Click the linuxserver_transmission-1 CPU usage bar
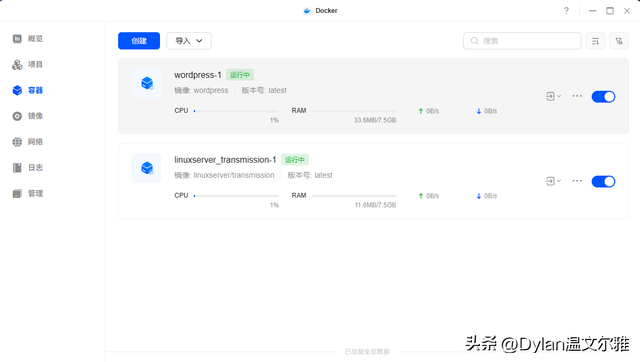Viewport: 640px width, 362px height. (x=236, y=196)
